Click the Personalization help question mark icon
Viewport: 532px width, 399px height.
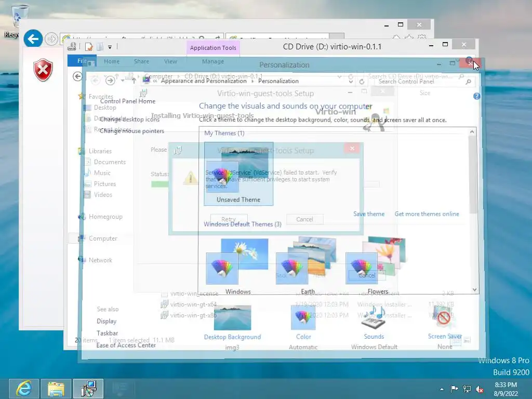click(x=477, y=96)
